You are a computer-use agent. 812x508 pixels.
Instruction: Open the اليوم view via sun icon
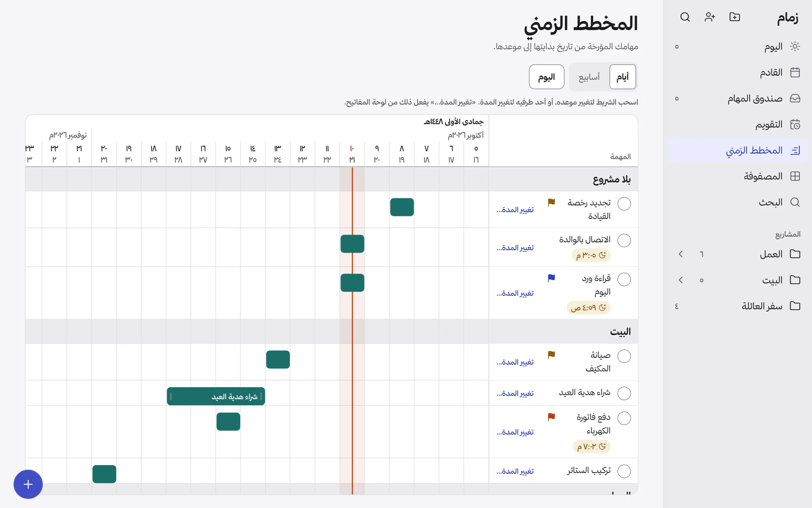tap(795, 46)
